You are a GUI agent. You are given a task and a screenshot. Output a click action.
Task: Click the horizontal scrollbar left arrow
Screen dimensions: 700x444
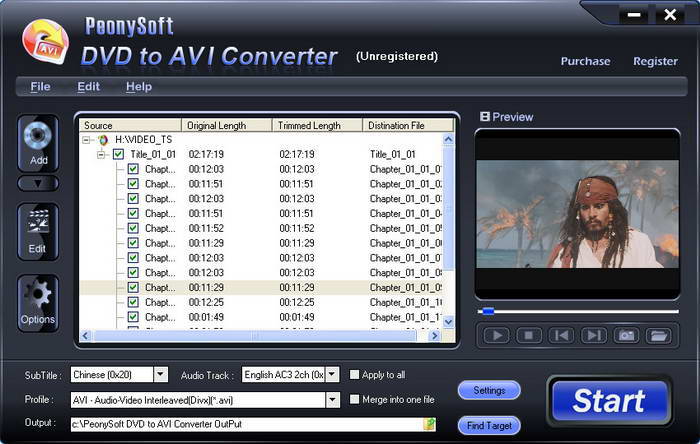[86, 336]
